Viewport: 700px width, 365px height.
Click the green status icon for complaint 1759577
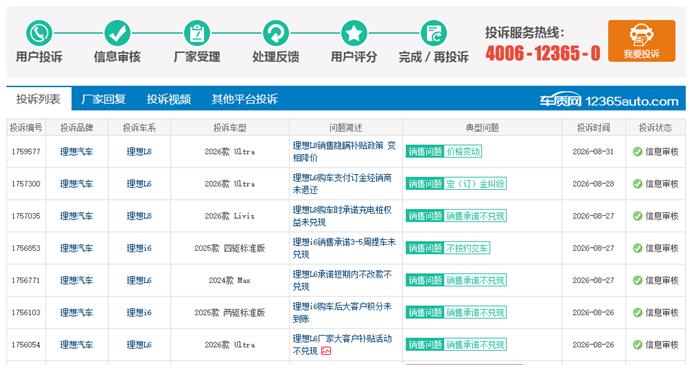coord(638,152)
